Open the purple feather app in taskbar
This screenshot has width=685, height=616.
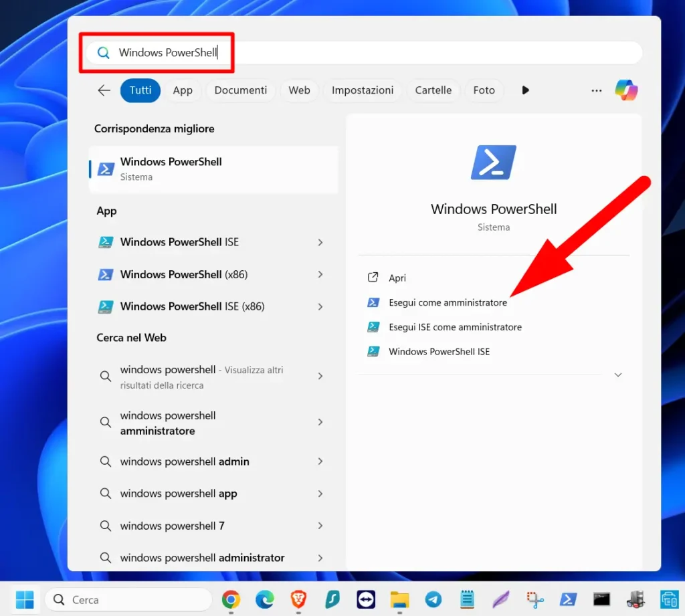(500, 599)
